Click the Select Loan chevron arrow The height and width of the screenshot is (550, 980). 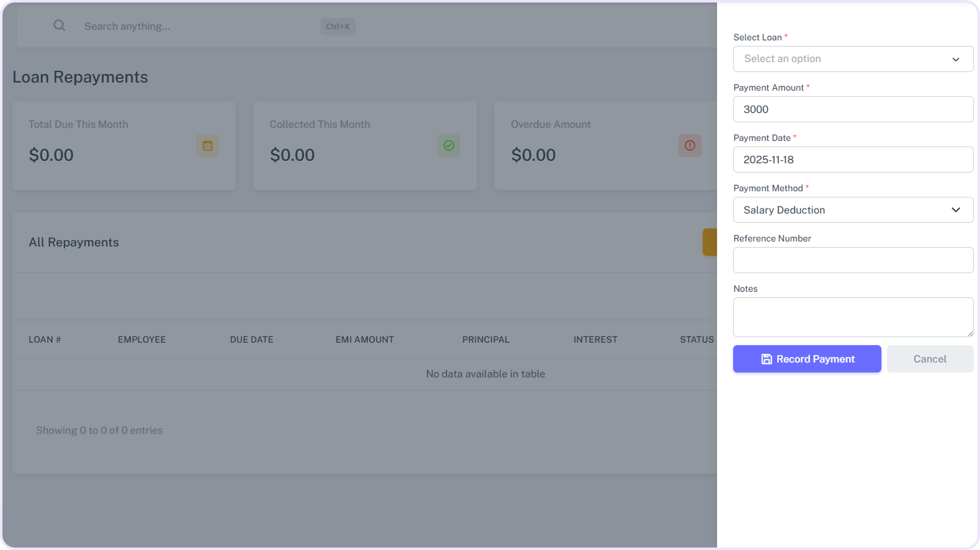(x=955, y=60)
